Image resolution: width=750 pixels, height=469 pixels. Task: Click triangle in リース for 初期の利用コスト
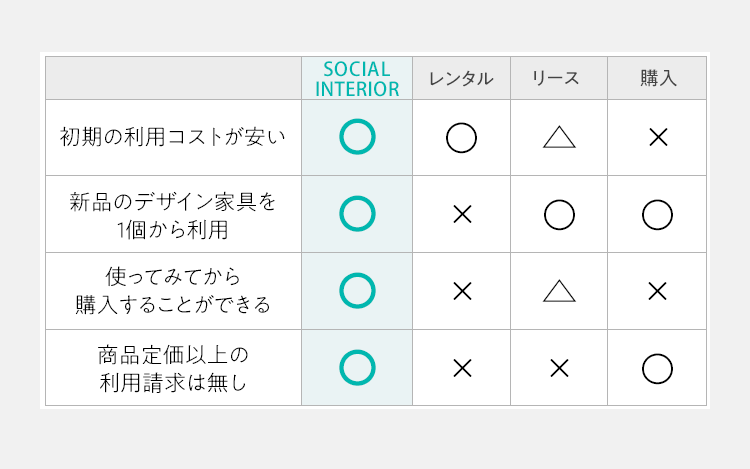click(559, 137)
